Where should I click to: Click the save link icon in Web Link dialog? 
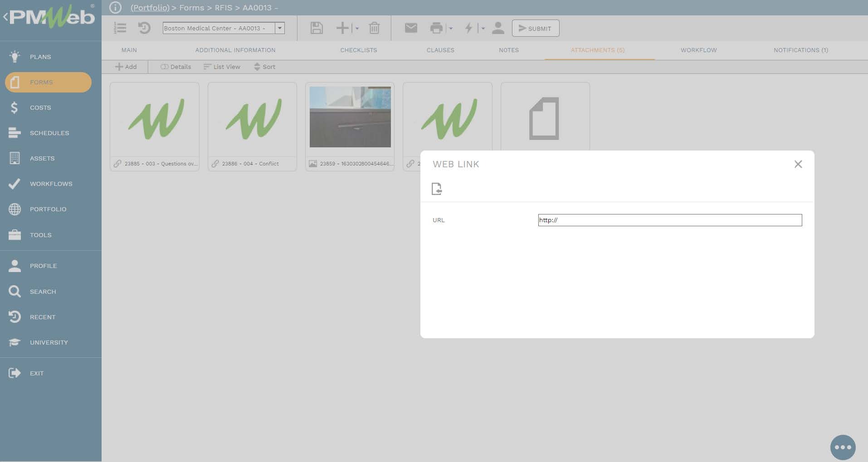[437, 189]
